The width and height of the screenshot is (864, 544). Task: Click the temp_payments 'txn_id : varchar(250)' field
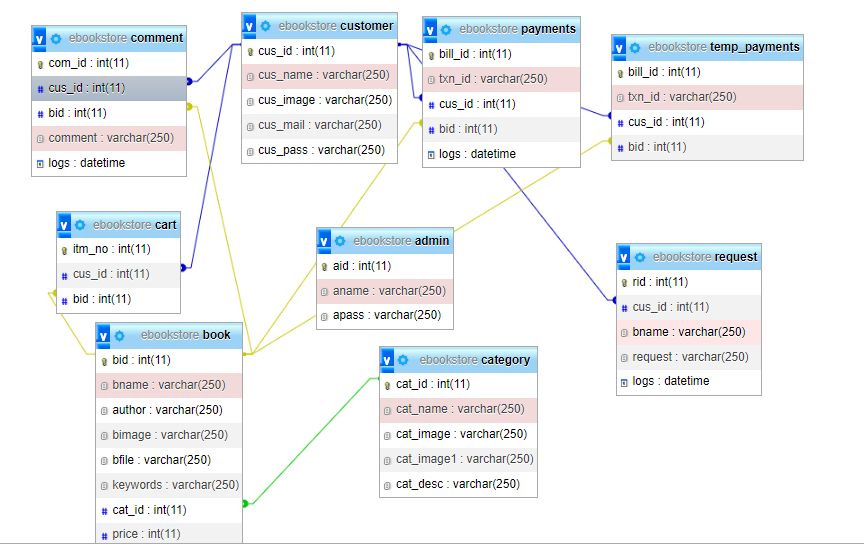708,97
